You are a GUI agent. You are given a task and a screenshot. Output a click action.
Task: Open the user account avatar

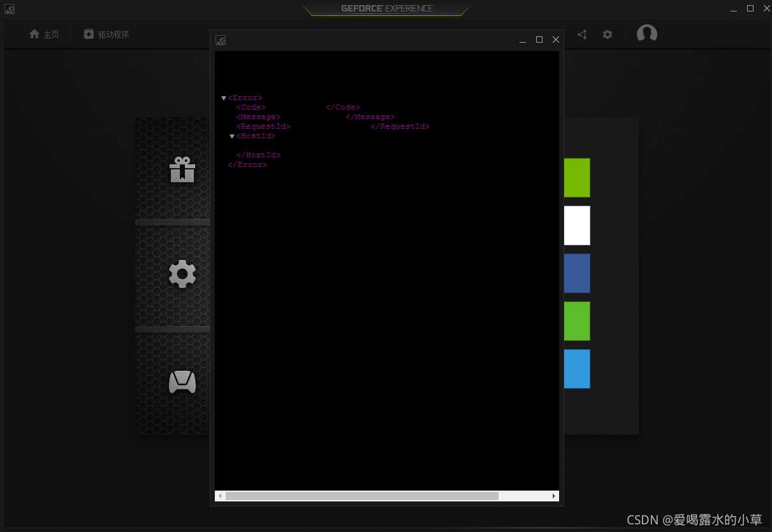click(647, 34)
